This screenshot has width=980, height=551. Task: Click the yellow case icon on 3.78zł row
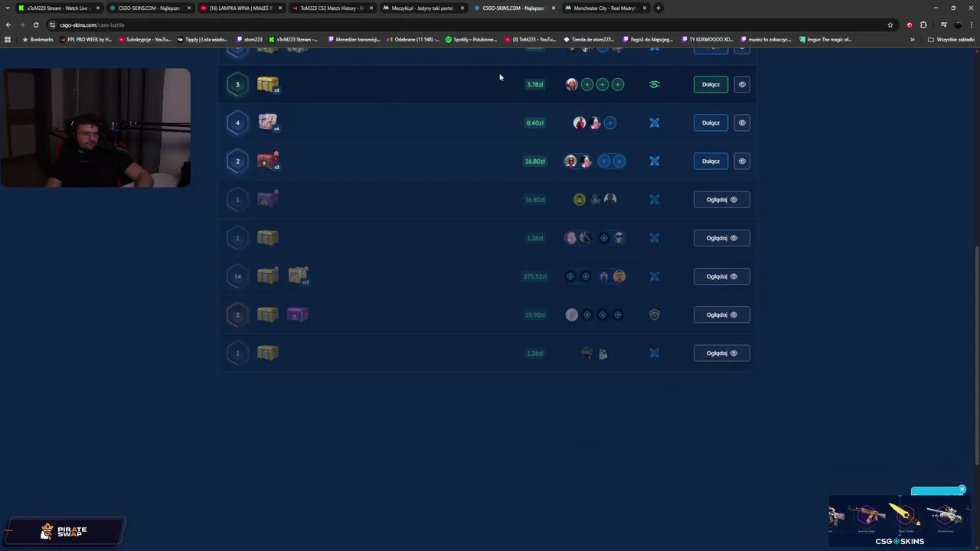[x=268, y=84]
